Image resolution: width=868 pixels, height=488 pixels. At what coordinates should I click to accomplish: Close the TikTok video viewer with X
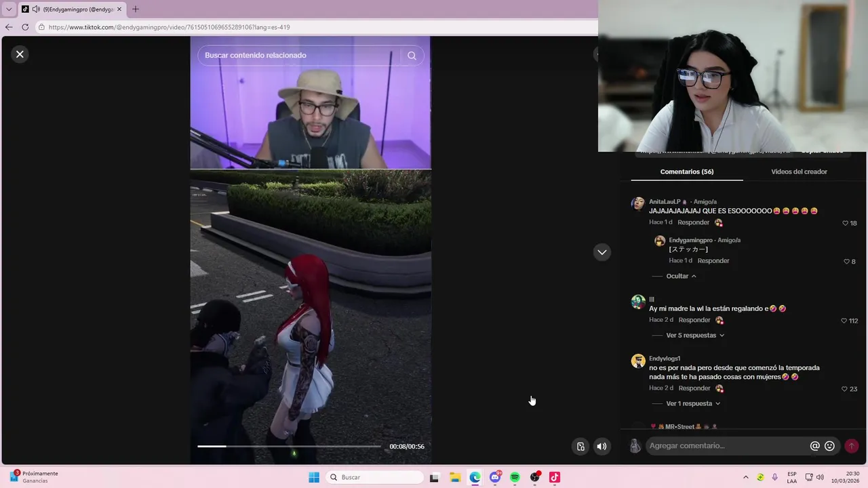click(20, 54)
